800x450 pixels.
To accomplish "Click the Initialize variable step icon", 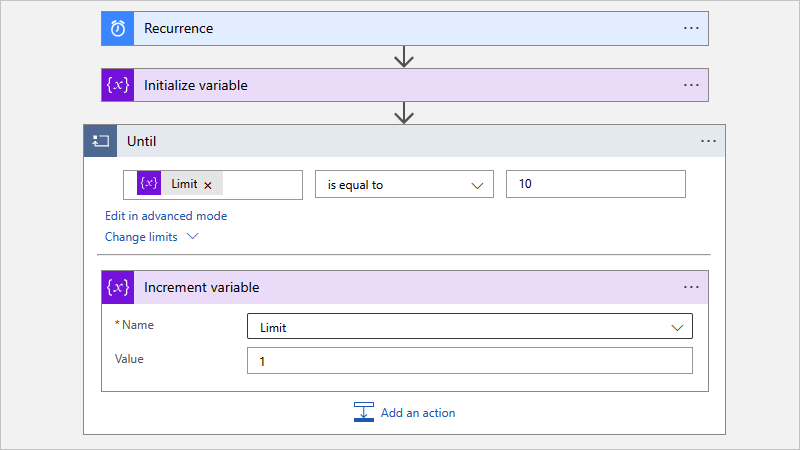I will [x=118, y=85].
